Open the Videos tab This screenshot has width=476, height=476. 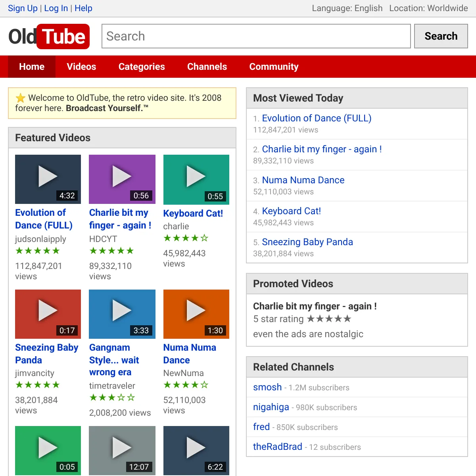(81, 67)
